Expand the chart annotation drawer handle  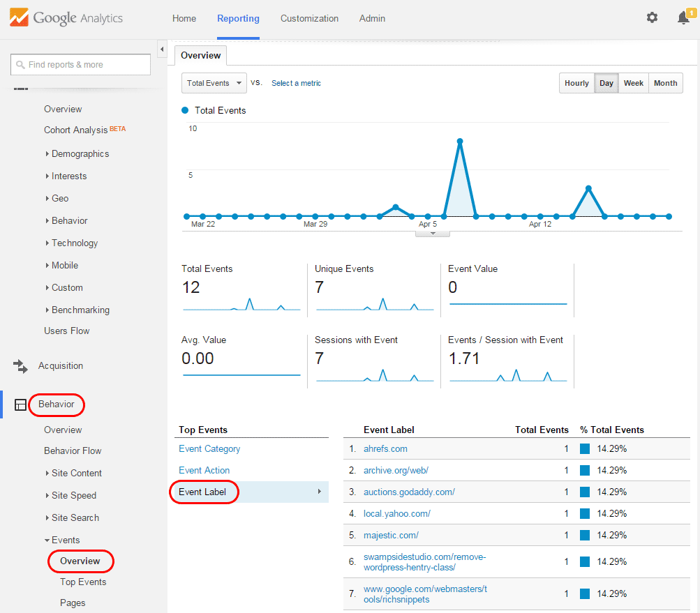(433, 234)
